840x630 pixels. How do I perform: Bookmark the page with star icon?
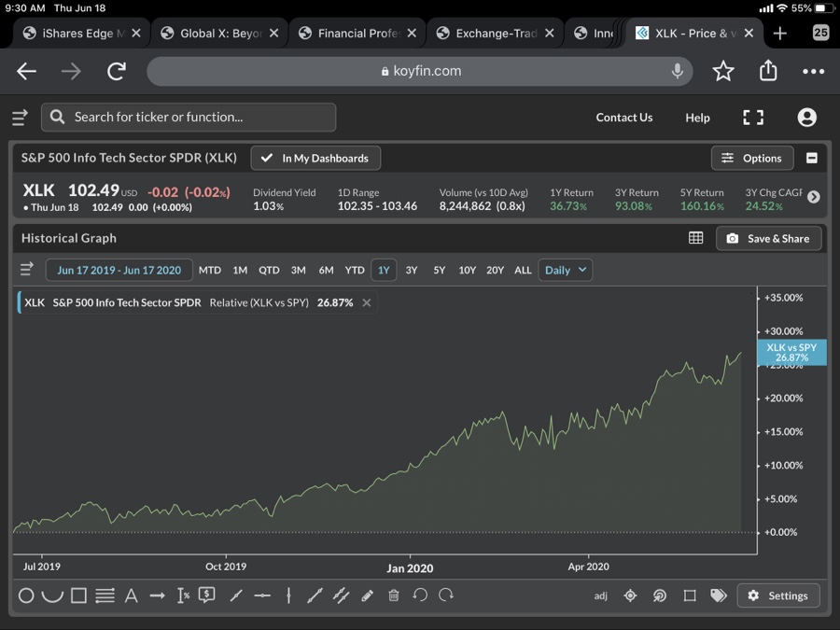click(x=723, y=71)
